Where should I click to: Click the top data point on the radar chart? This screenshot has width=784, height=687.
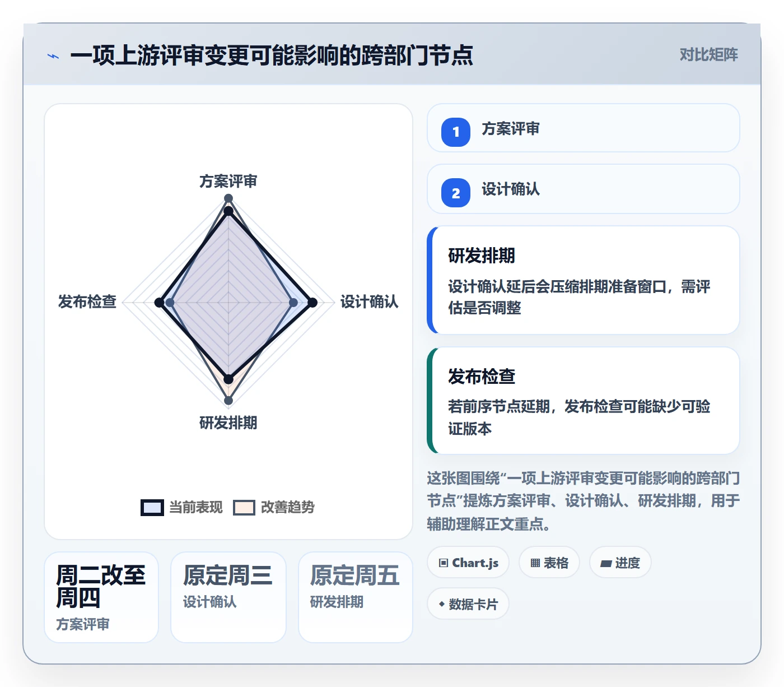[x=228, y=198]
